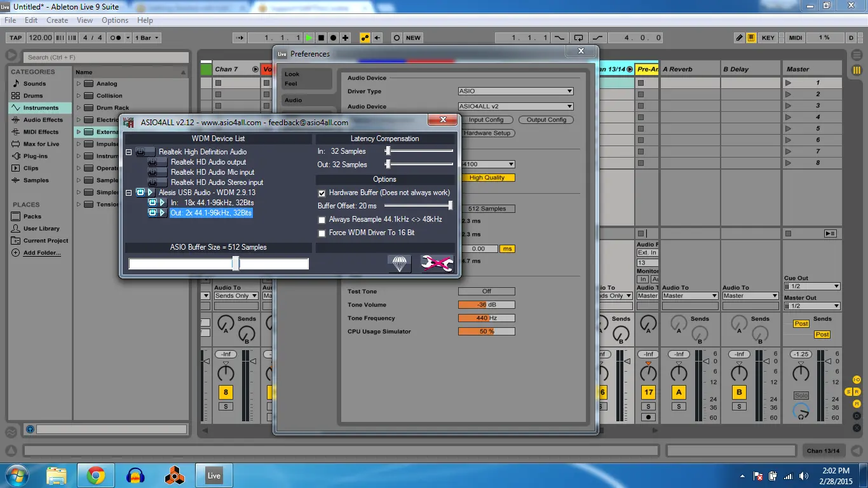Click the Hardware Setup button
Image resolution: width=868 pixels, height=488 pixels.
coord(487,133)
